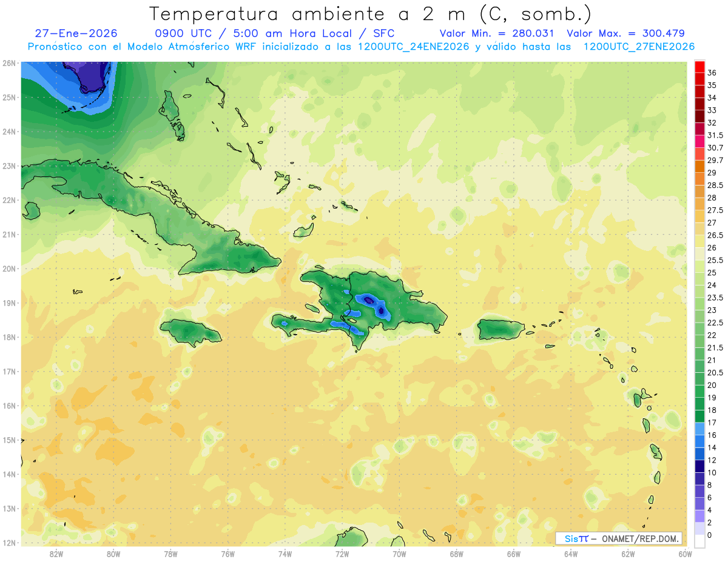
Task: Click the '78W' longitude label
Action: coord(170,554)
